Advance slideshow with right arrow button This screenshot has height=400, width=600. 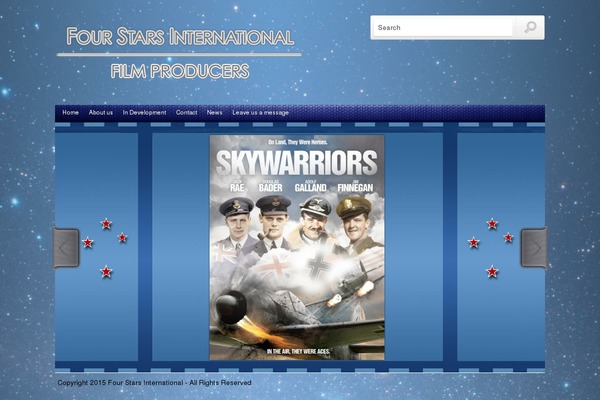pos(534,248)
